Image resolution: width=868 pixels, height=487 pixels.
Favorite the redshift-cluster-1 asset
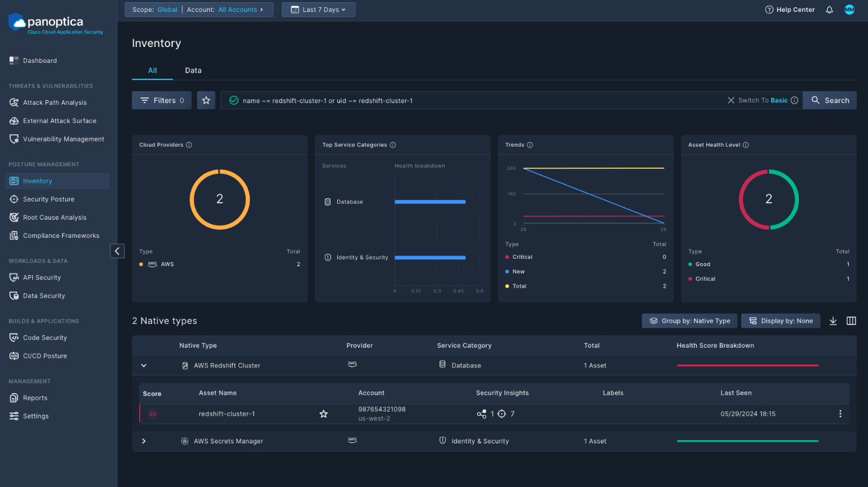(x=324, y=414)
